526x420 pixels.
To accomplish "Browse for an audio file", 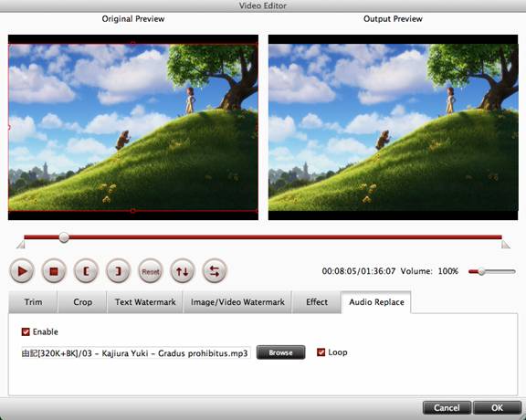I will (280, 352).
